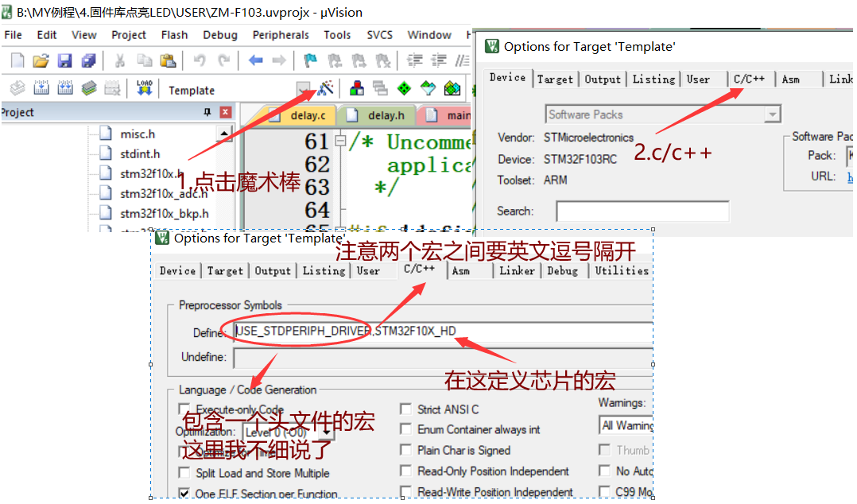This screenshot has width=857, height=504.
Task: Click the Copy icon in the toolbar
Action: click(144, 60)
